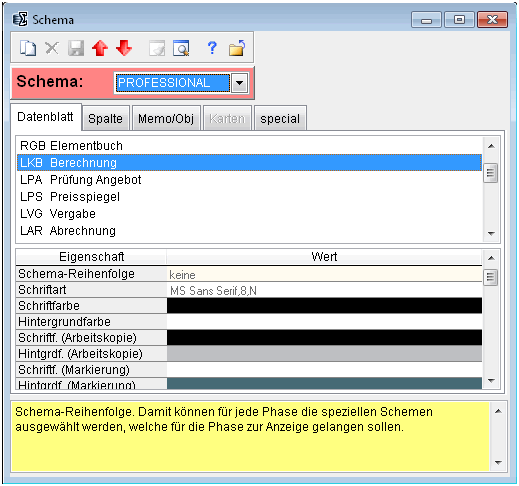Screen dimensions: 519x486
Task: Open the black Schriftfarbe color swatch
Action: click(324, 306)
